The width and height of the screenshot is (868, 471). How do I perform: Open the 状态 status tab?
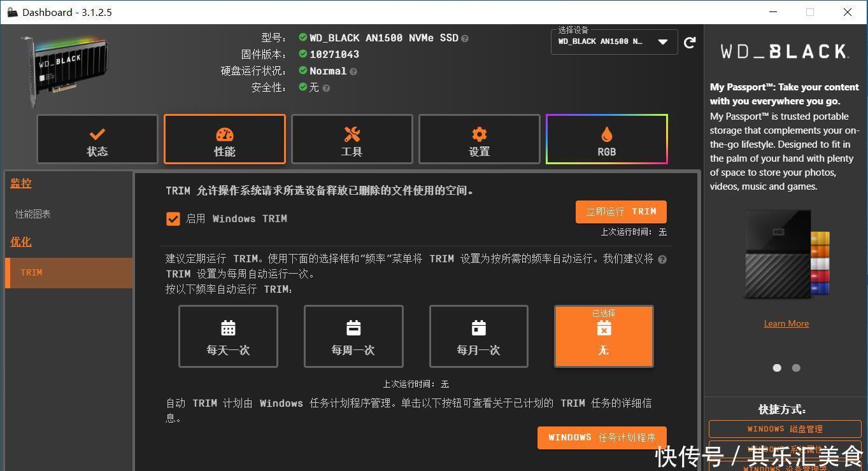(x=97, y=139)
